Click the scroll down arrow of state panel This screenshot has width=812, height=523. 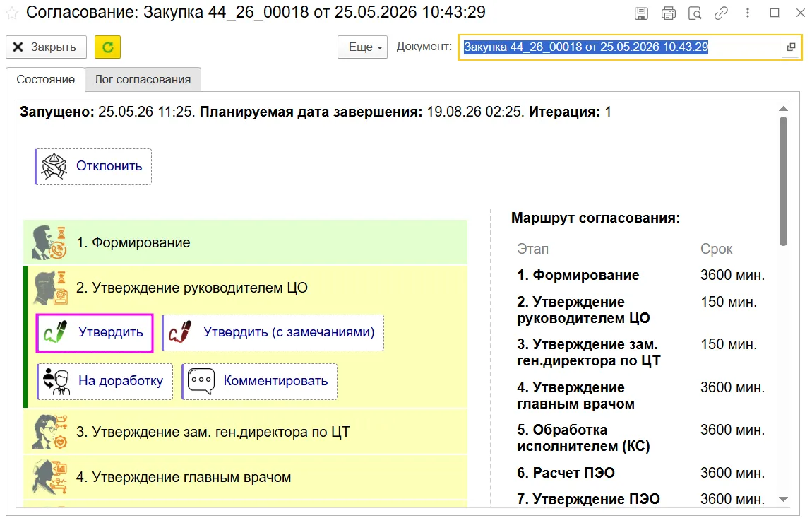784,499
